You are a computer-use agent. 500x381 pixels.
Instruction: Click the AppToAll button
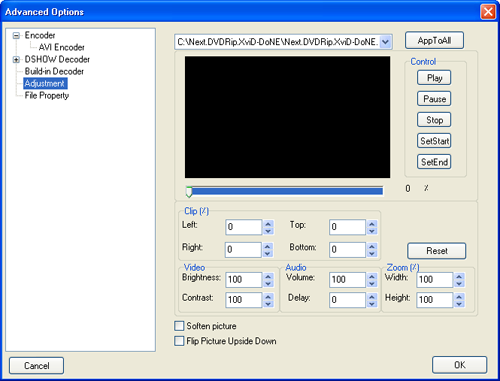(x=434, y=40)
